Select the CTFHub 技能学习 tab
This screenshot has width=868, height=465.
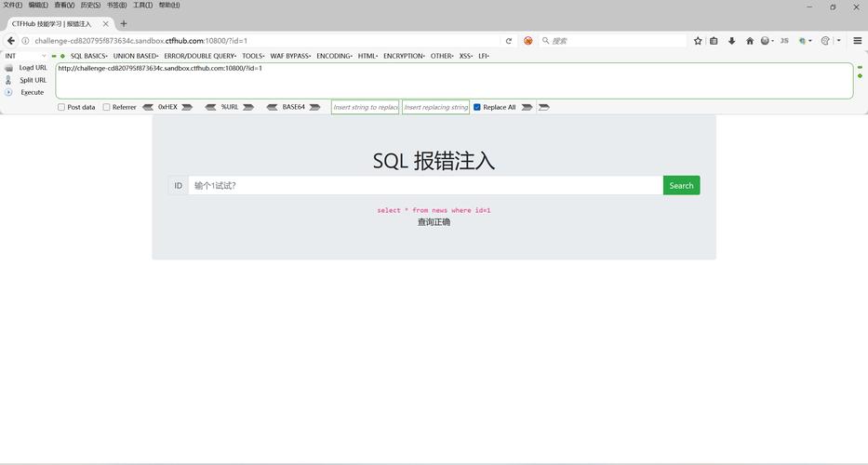(x=60, y=24)
